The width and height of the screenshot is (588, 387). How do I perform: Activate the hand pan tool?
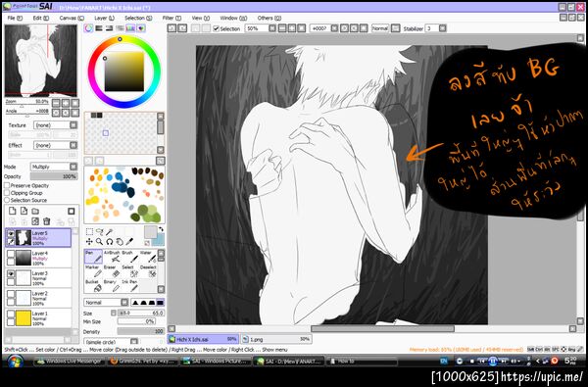click(120, 242)
